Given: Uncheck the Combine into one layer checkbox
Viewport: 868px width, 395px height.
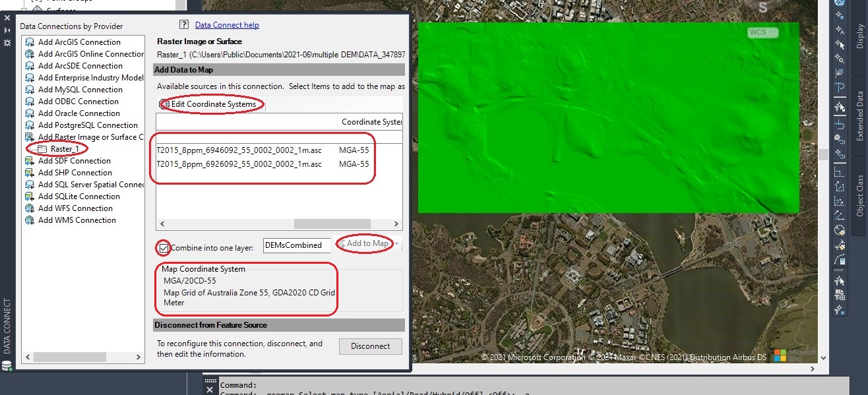Looking at the screenshot, I should pyautogui.click(x=163, y=246).
